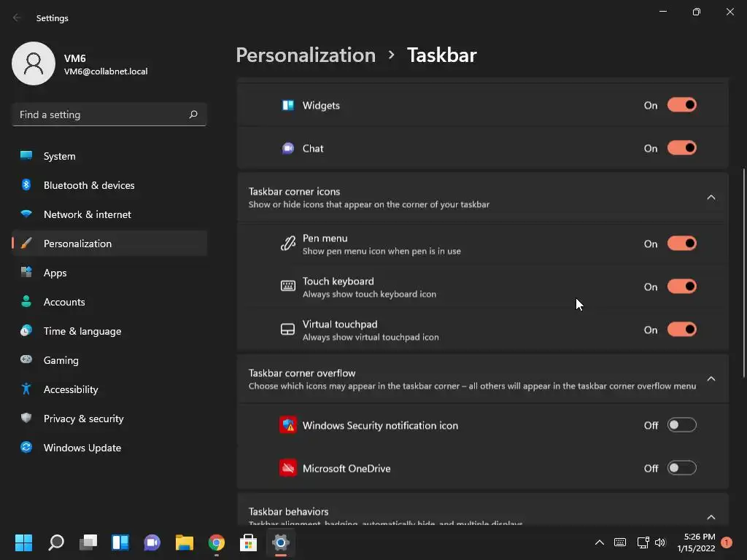Open Widgets from the taskbar

pyautogui.click(x=120, y=542)
